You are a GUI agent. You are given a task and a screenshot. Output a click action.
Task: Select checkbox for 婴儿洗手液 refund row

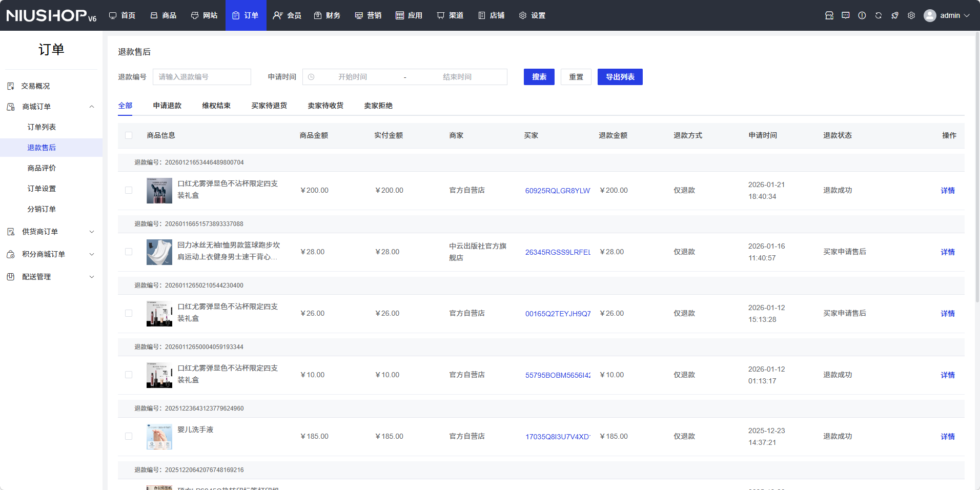[129, 436]
